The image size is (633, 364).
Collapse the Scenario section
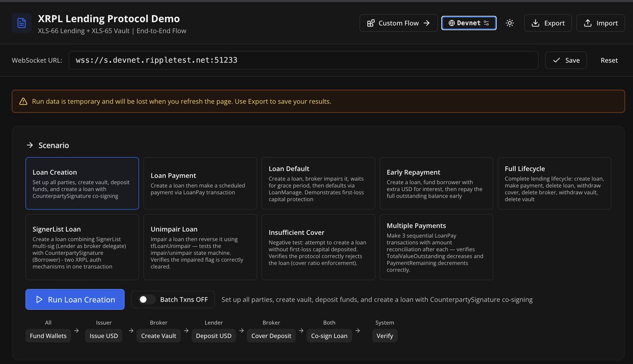coord(48,145)
